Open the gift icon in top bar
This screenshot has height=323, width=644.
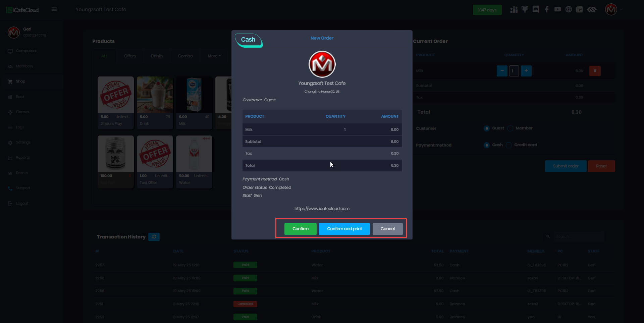(514, 9)
